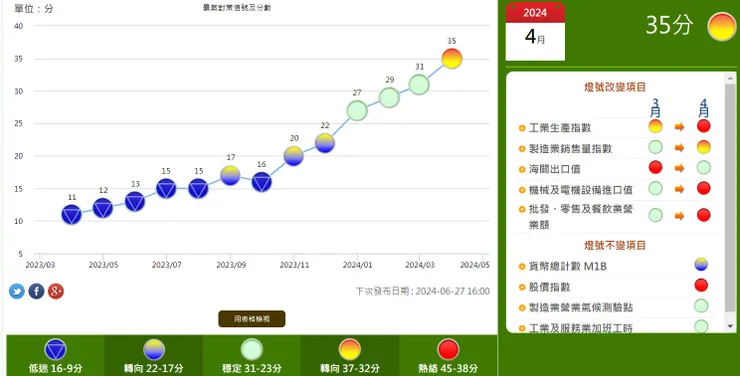Click the scrollbar up arrow in indicator list
The image size is (740, 376).
tap(731, 78)
